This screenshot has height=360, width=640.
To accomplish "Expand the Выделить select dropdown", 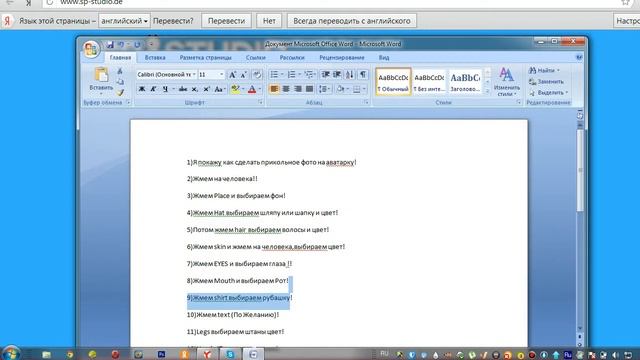I will 567,93.
